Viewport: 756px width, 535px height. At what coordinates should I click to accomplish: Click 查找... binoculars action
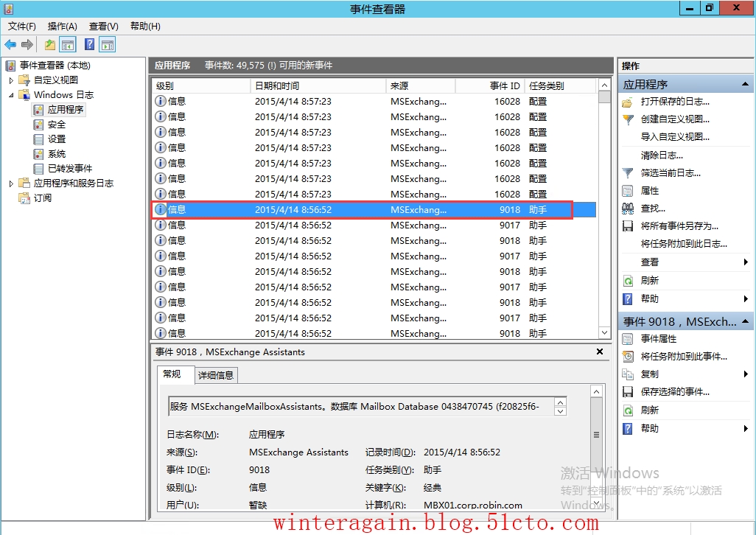click(653, 209)
